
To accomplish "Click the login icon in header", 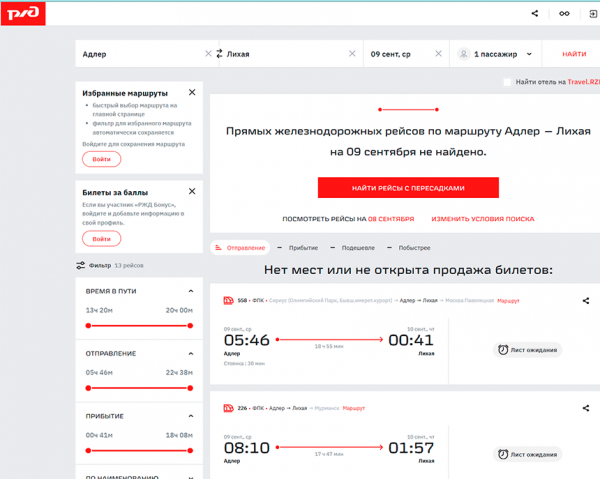I will (593, 14).
